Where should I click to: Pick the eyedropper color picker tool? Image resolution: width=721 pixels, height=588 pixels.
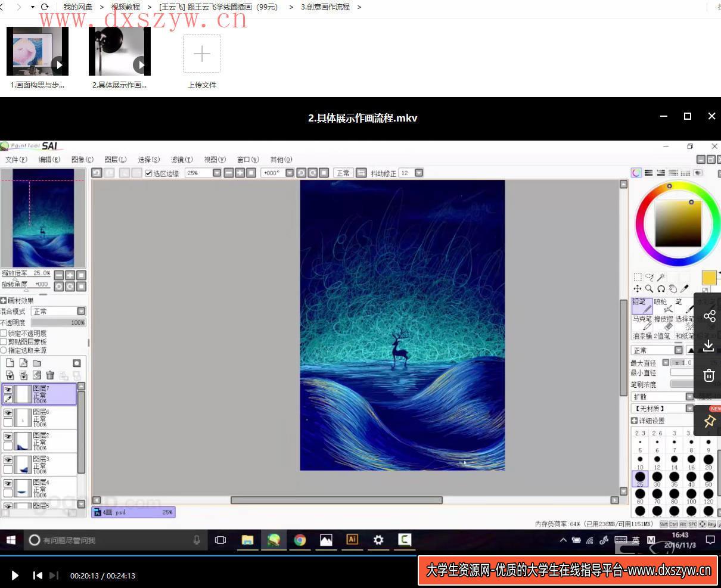point(685,289)
